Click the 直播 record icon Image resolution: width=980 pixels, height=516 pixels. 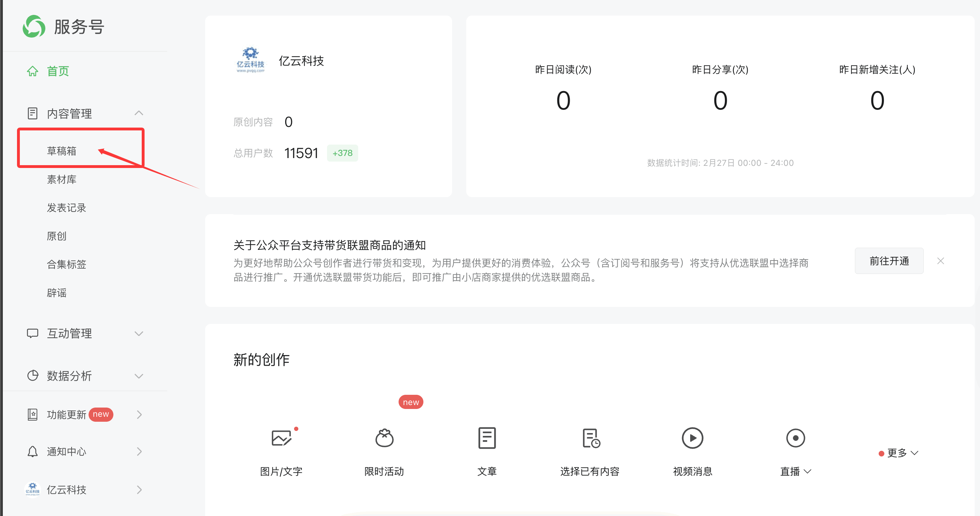click(x=795, y=438)
